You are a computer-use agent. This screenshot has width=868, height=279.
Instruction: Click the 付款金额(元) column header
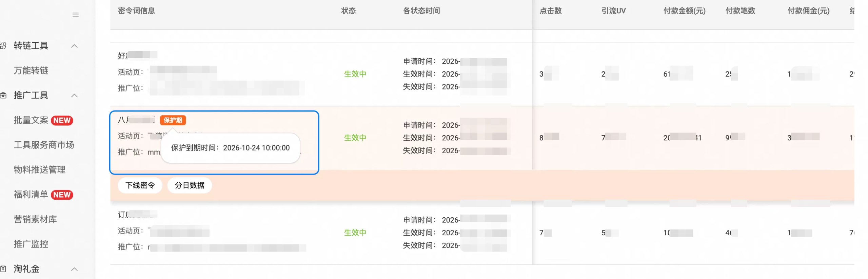click(x=684, y=11)
